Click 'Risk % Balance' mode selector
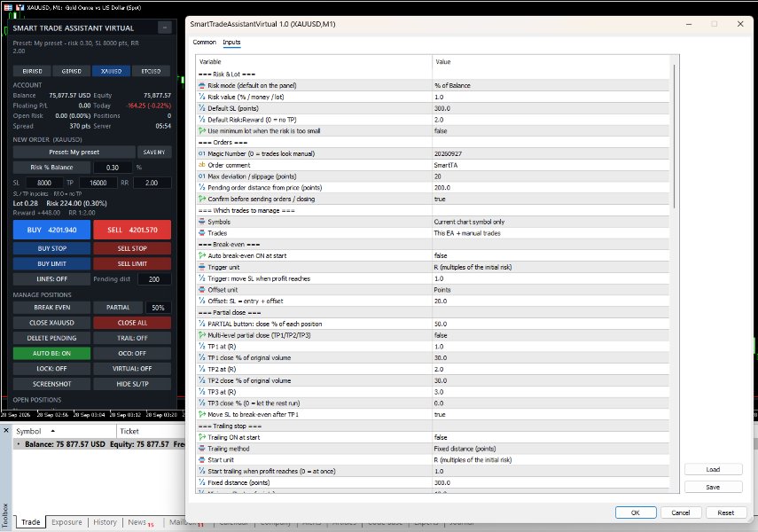The height and width of the screenshot is (532, 758). pyautogui.click(x=51, y=168)
